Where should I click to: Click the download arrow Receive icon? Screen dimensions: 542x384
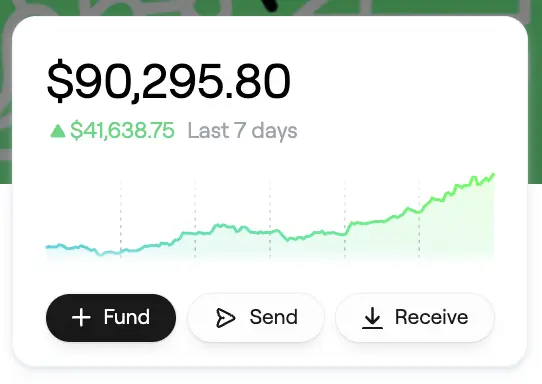click(x=372, y=318)
